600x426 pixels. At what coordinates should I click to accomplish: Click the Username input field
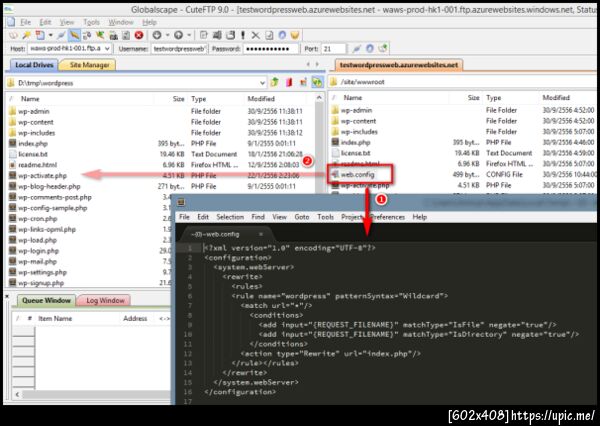point(179,49)
